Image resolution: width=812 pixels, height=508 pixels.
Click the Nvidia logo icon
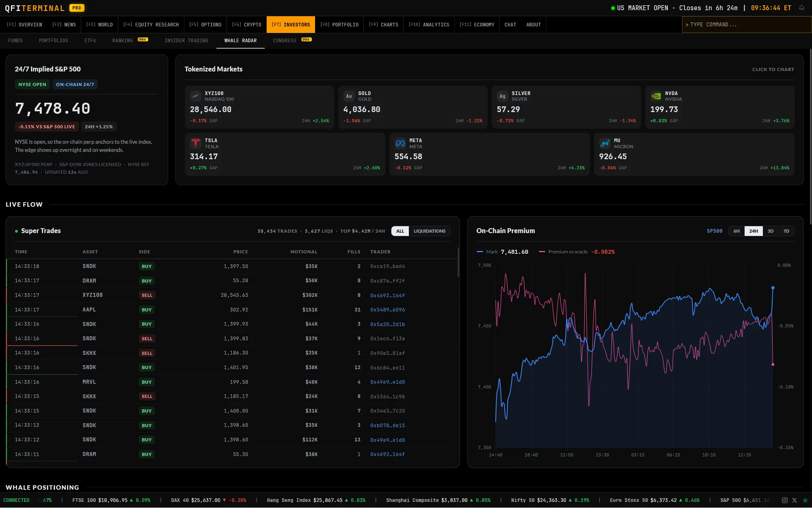(x=656, y=96)
